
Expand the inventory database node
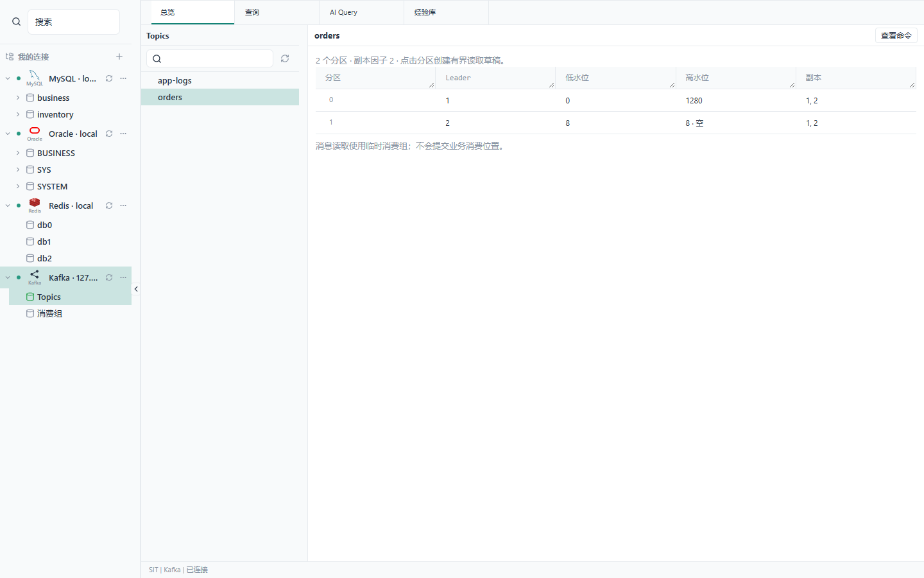click(x=18, y=114)
